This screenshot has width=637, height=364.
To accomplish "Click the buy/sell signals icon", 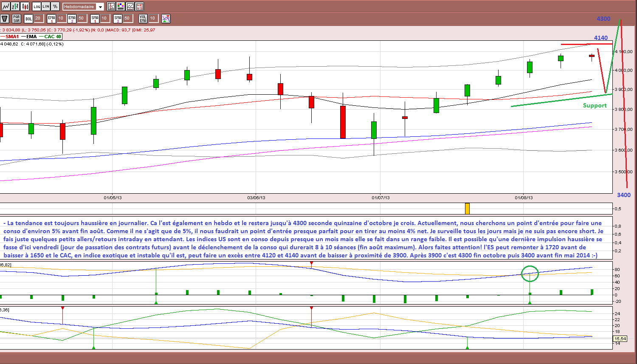I will [166, 19].
